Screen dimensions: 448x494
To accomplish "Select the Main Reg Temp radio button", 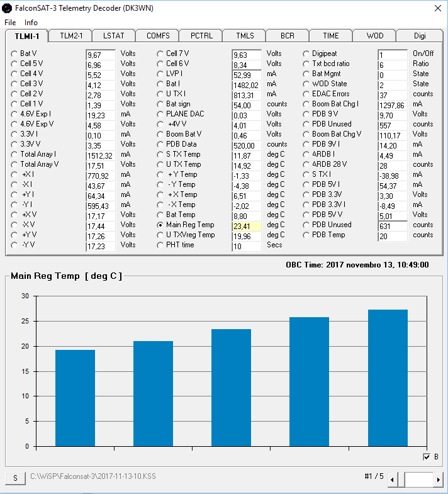I will 160,225.
